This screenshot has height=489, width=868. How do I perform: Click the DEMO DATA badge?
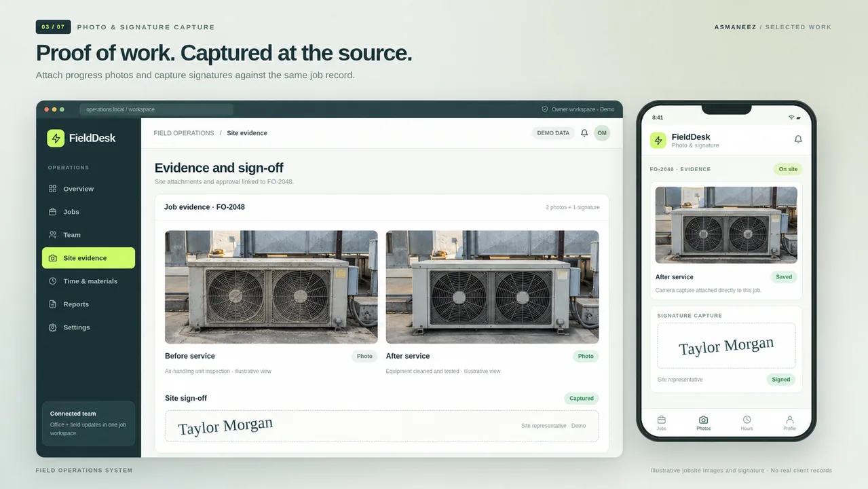pyautogui.click(x=553, y=133)
